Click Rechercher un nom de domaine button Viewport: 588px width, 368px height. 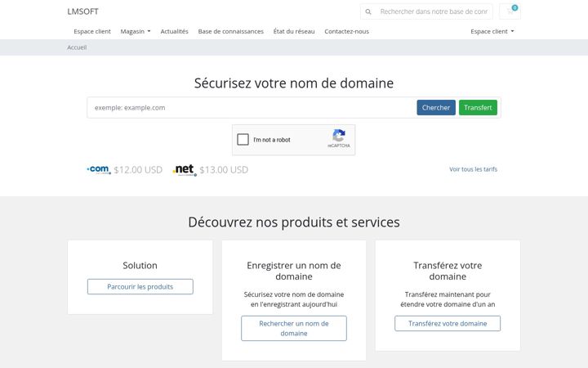click(294, 328)
